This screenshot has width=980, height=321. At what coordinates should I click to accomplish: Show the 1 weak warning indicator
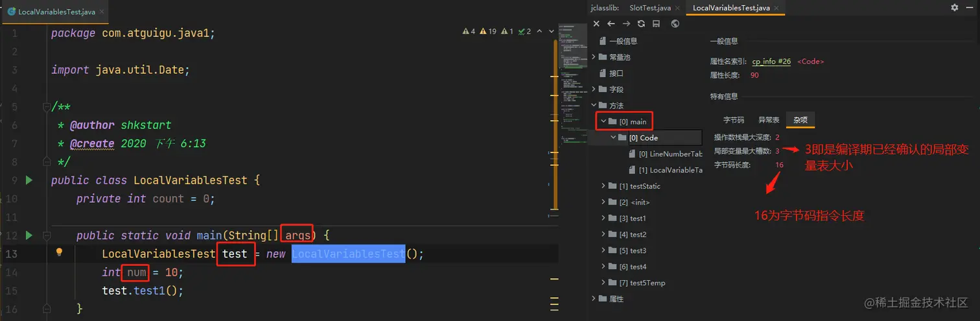click(507, 31)
